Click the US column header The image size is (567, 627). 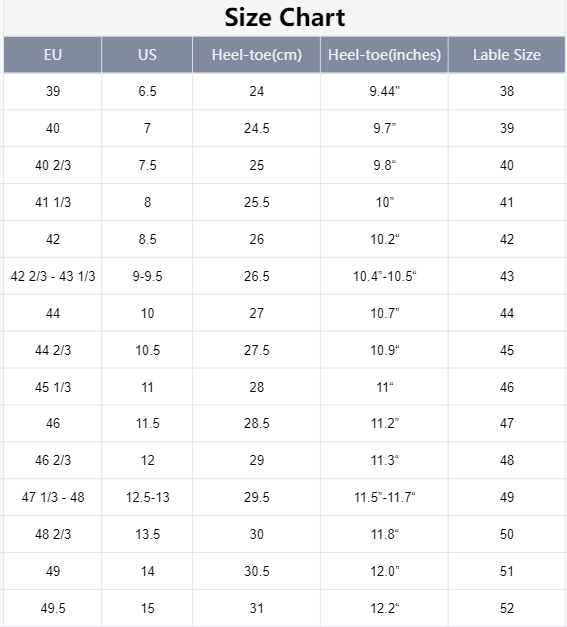(147, 55)
